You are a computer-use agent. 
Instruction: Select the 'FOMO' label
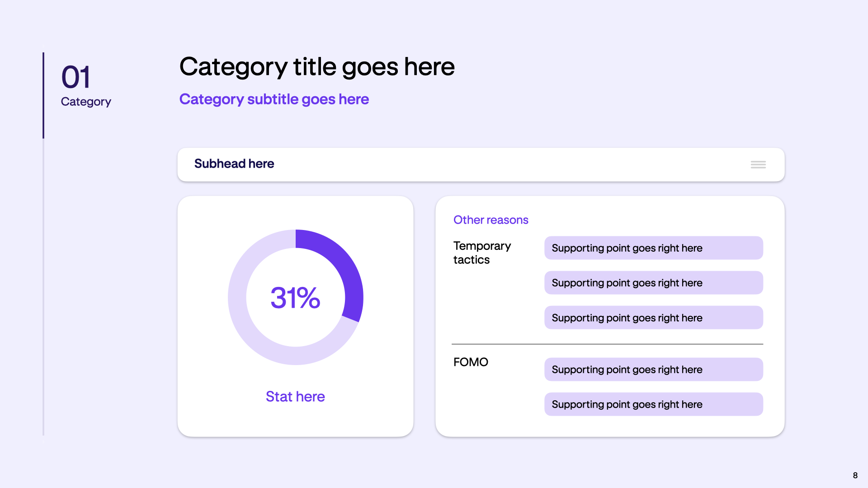tap(471, 362)
